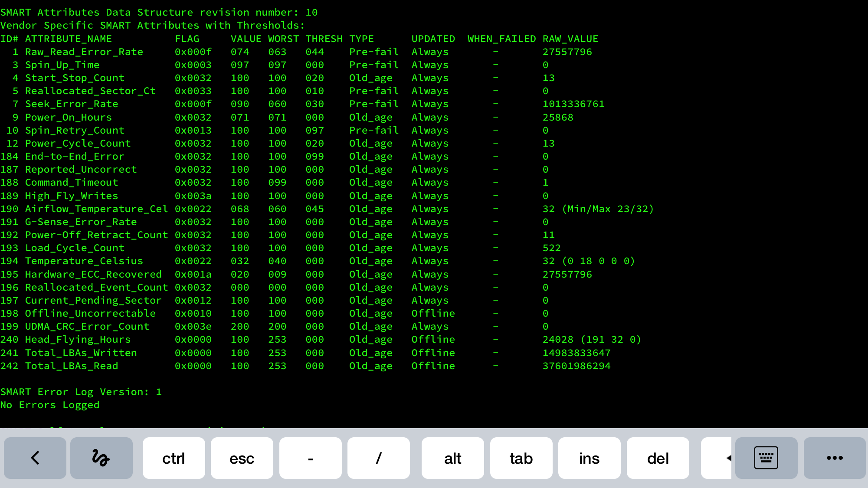Click the RAW_VALUE column header

pyautogui.click(x=570, y=39)
